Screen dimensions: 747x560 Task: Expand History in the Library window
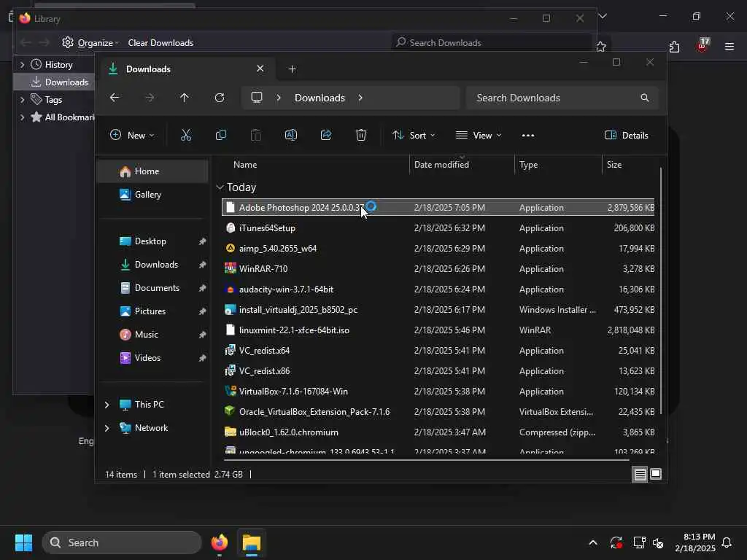click(22, 65)
